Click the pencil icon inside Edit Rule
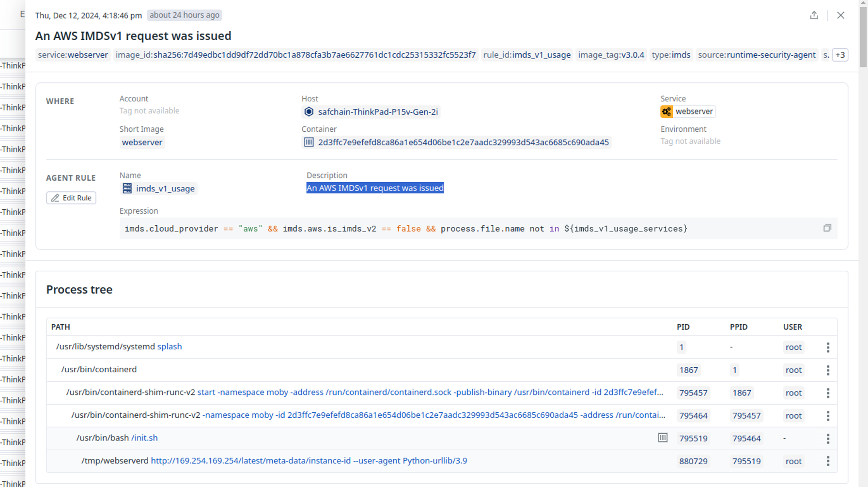This screenshot has height=487, width=868. 55,198
